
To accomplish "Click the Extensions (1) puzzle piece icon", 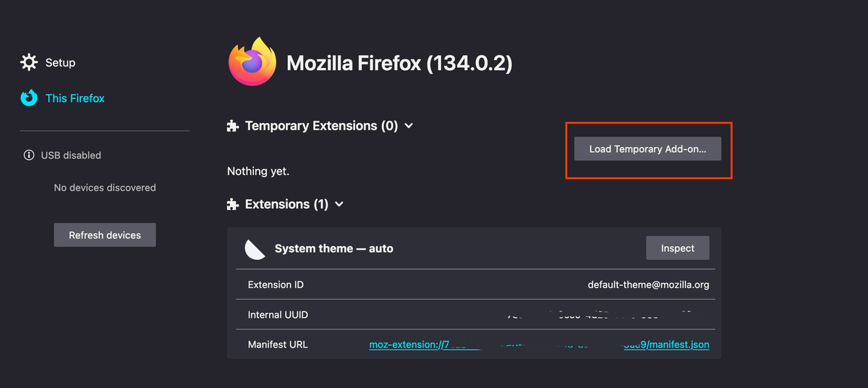I will pyautogui.click(x=232, y=204).
